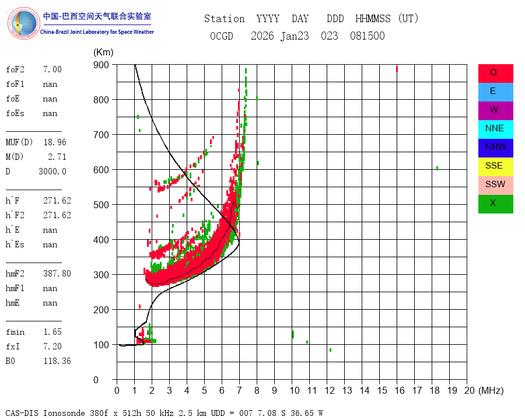Click the 7 MHz axis tick label

(239, 390)
